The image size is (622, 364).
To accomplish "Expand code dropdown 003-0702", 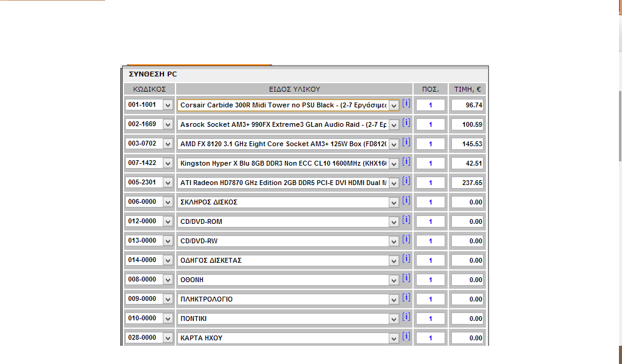I will pyautogui.click(x=168, y=144).
